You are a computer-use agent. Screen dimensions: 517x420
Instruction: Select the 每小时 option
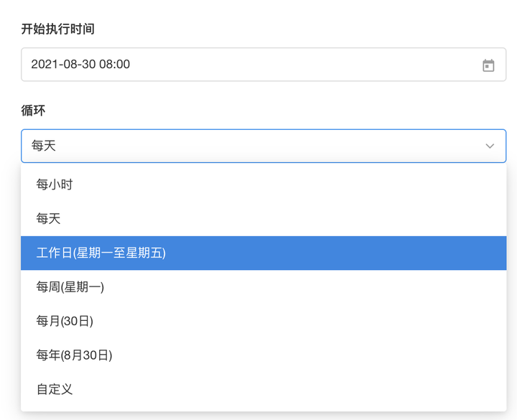coord(55,185)
